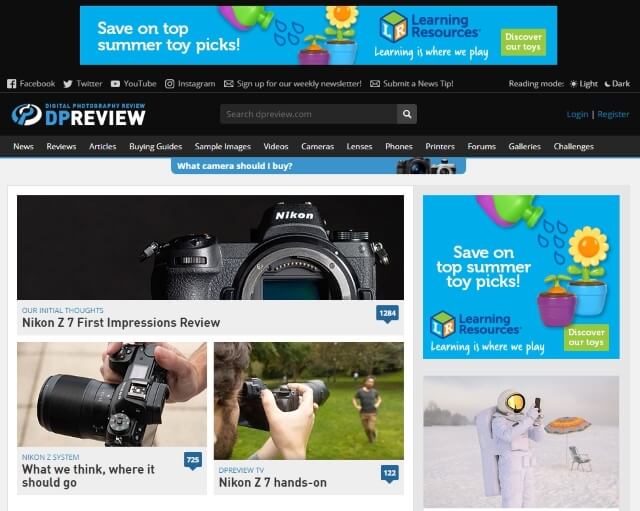
Task: Click the Facebook icon in top bar
Action: (11, 84)
